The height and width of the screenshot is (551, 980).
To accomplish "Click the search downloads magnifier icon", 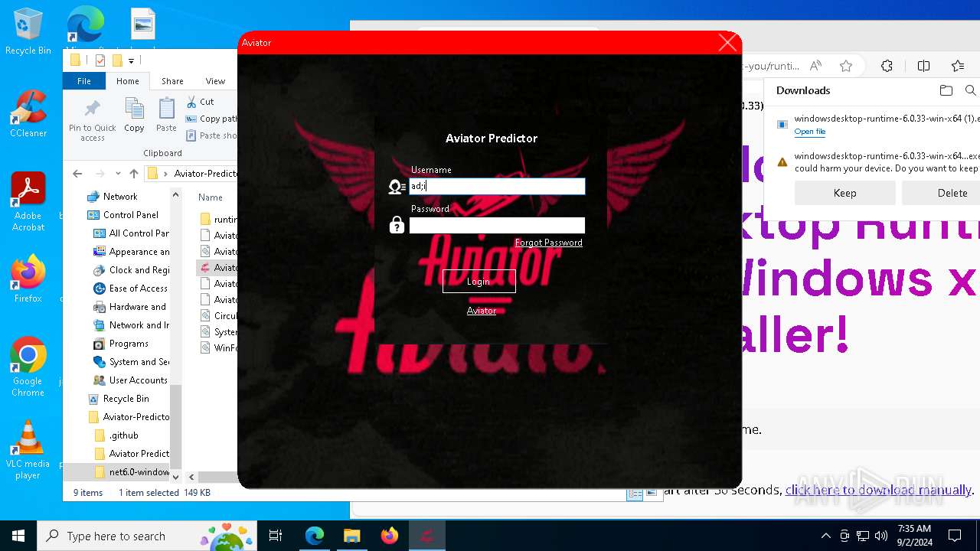I will click(x=970, y=90).
